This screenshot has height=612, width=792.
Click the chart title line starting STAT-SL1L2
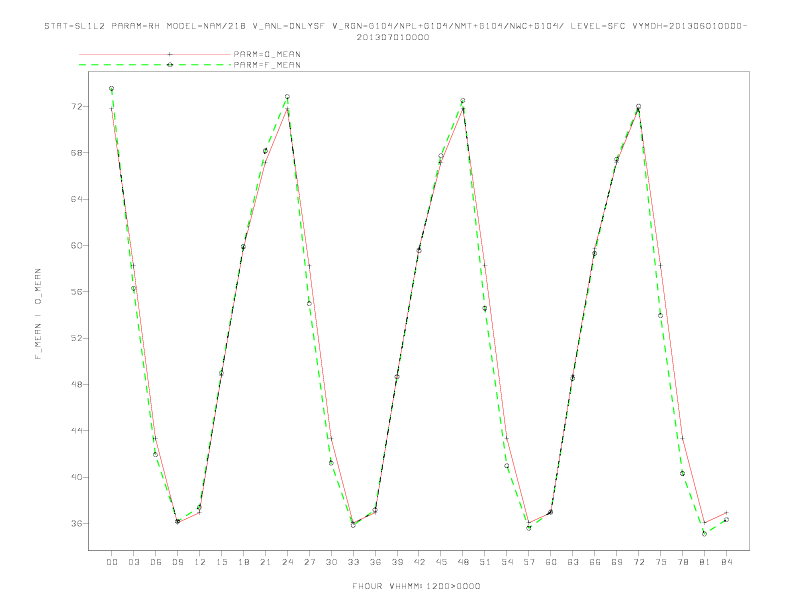tap(395, 26)
